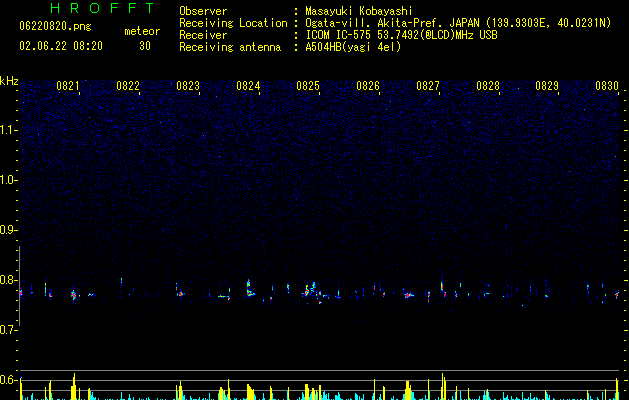Click time marker 0828
The width and height of the screenshot is (629, 400).
[488, 86]
